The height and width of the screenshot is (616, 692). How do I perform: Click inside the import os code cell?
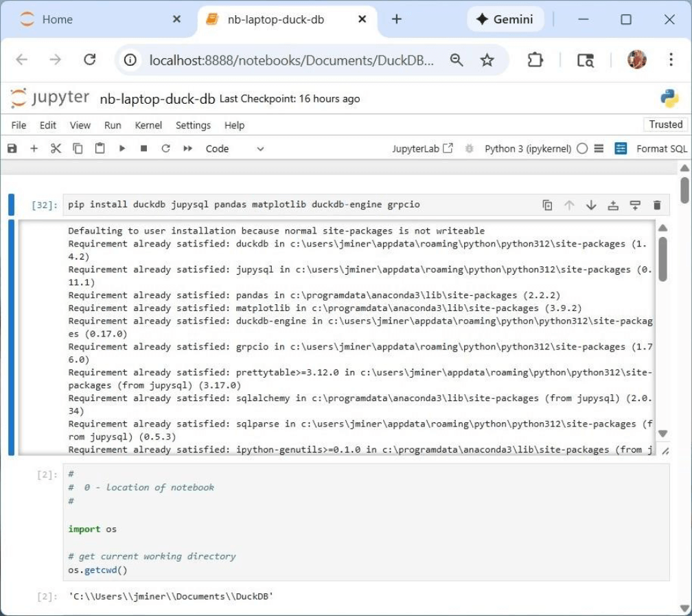click(367, 522)
